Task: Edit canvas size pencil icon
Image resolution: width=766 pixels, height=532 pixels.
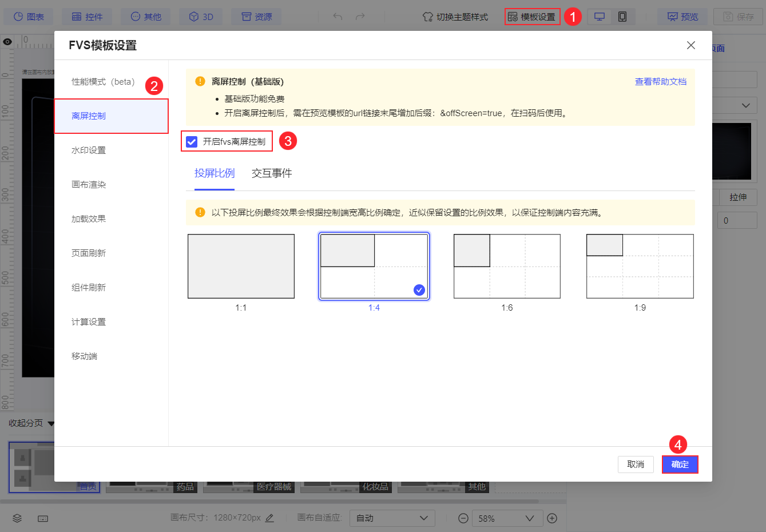Action: (x=269, y=518)
